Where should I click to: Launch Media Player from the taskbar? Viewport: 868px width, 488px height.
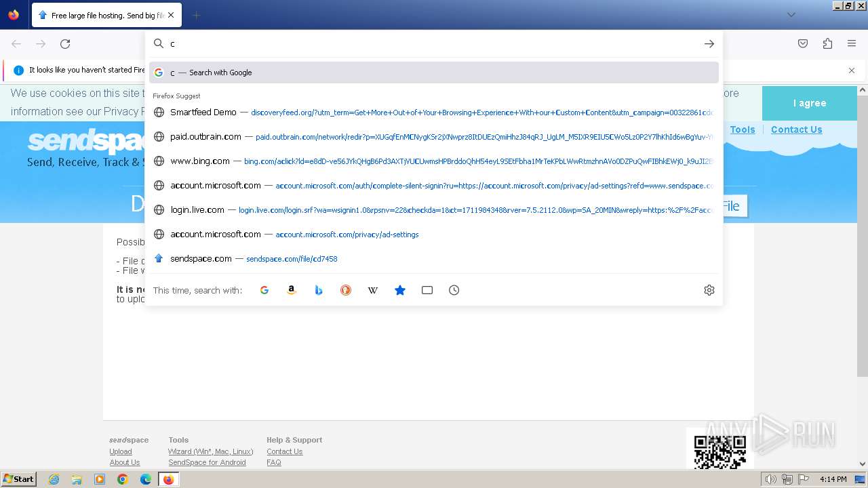[100, 479]
